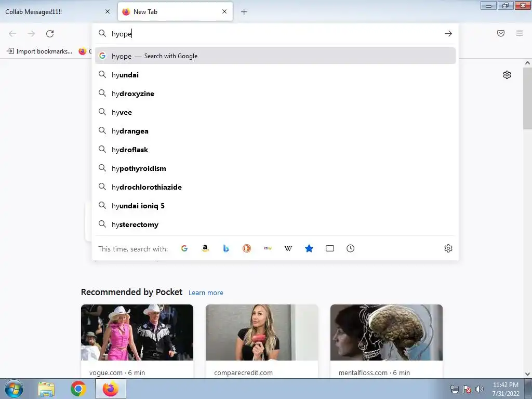Select the hypothyroidism suggestion

275,168
